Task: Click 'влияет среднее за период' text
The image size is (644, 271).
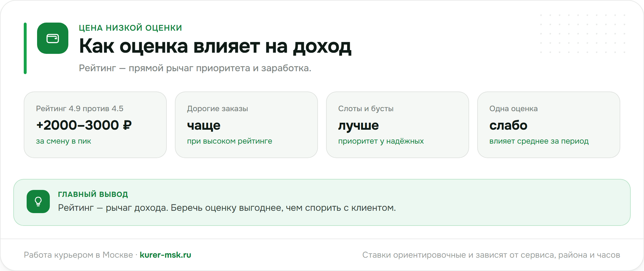Action: 539,141
